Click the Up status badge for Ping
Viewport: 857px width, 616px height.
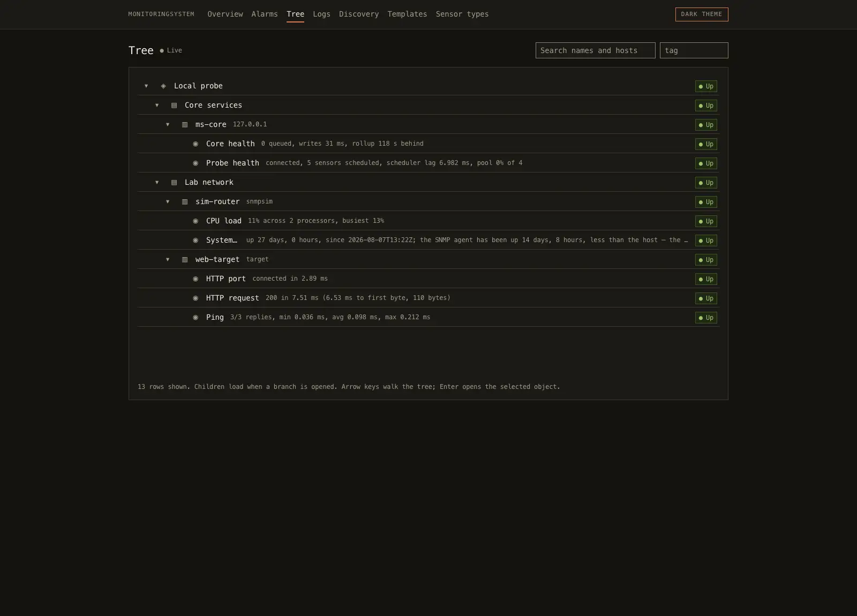(x=706, y=318)
